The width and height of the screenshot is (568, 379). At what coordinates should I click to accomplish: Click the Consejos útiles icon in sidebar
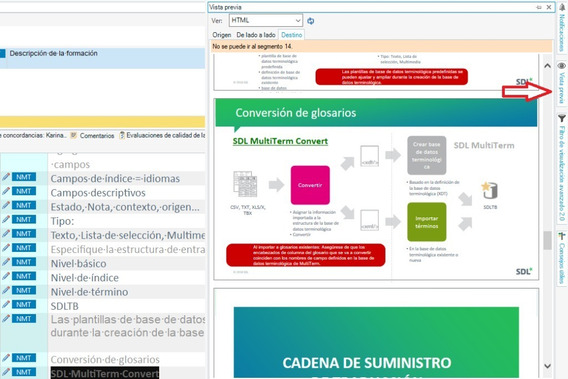562,236
